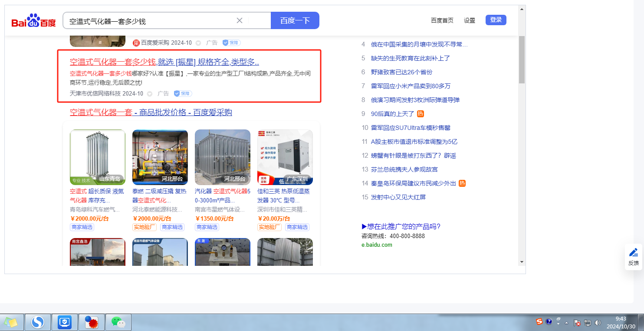Click the Sogou input method tray icon
644x331 pixels.
(x=539, y=322)
